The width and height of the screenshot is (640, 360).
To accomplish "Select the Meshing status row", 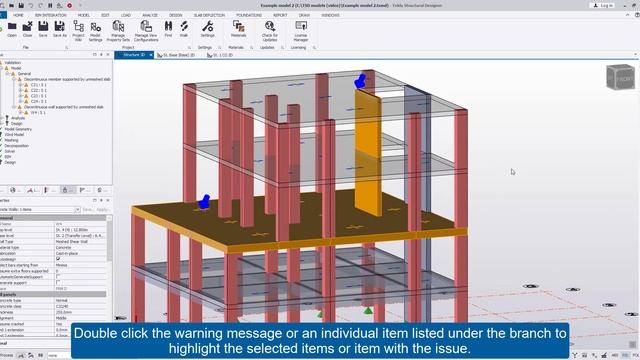I will 11,140.
